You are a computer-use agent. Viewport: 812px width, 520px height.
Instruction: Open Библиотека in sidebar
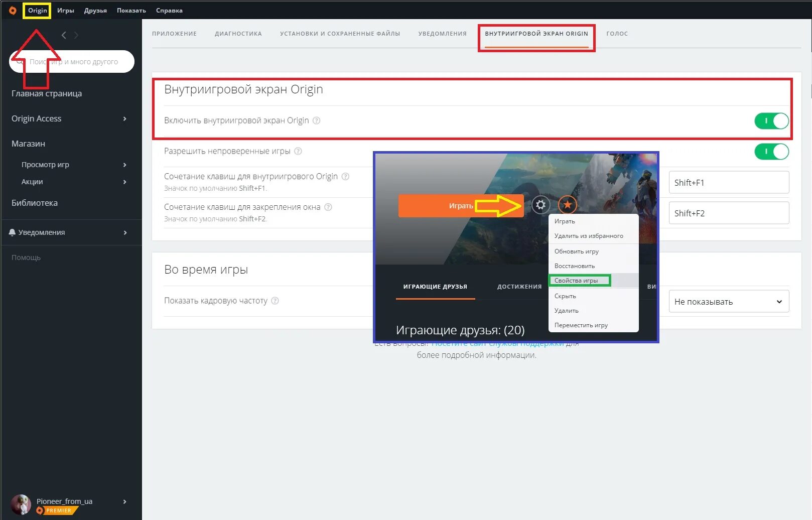click(35, 203)
